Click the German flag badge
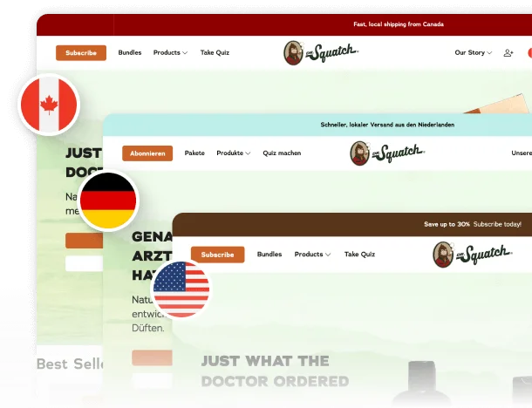 coord(108,201)
